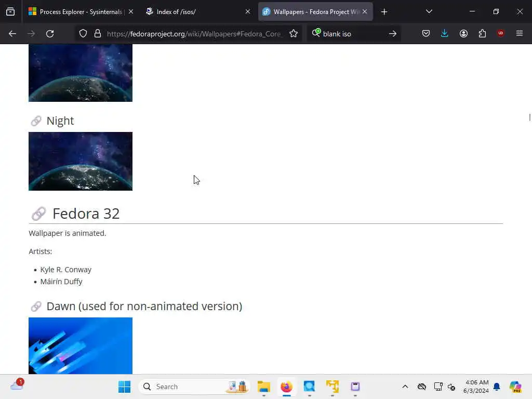
Task: Switch to Index of /isos/ tab
Action: (x=198, y=12)
